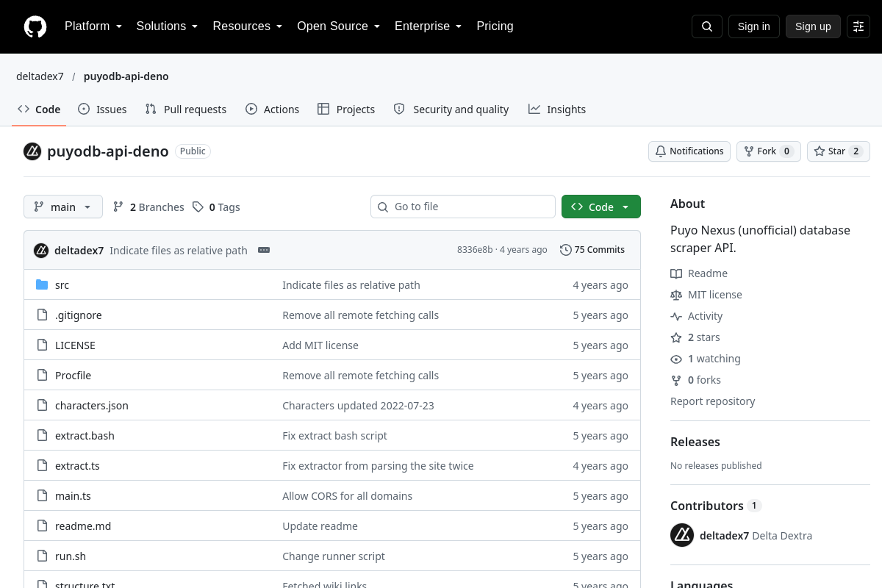Click the repository avatar beside puyodb-api-deno title
Image resolution: width=882 pixels, height=588 pixels.
pos(32,151)
